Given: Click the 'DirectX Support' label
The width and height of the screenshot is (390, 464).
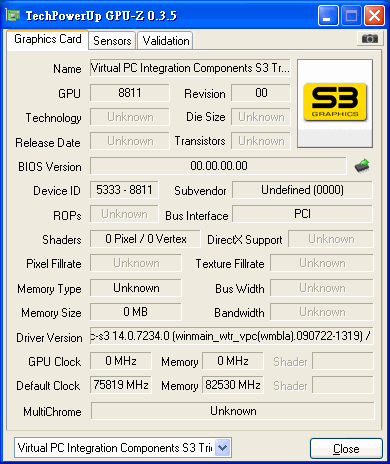Looking at the screenshot, I should tap(245, 240).
